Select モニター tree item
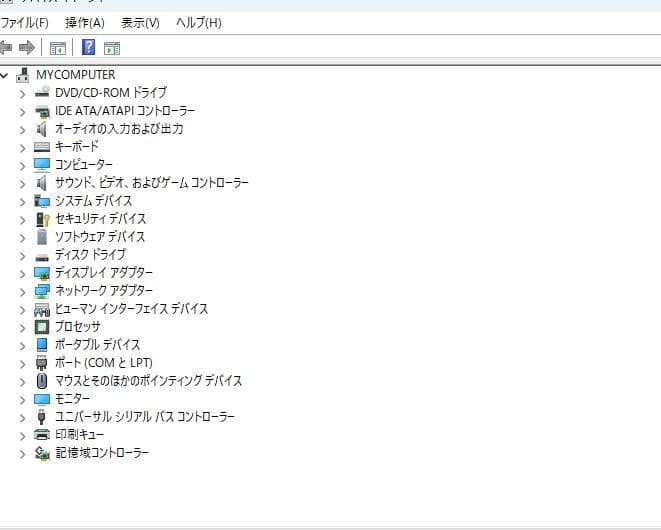Viewport: 661px width, 530px height. [x=72, y=399]
